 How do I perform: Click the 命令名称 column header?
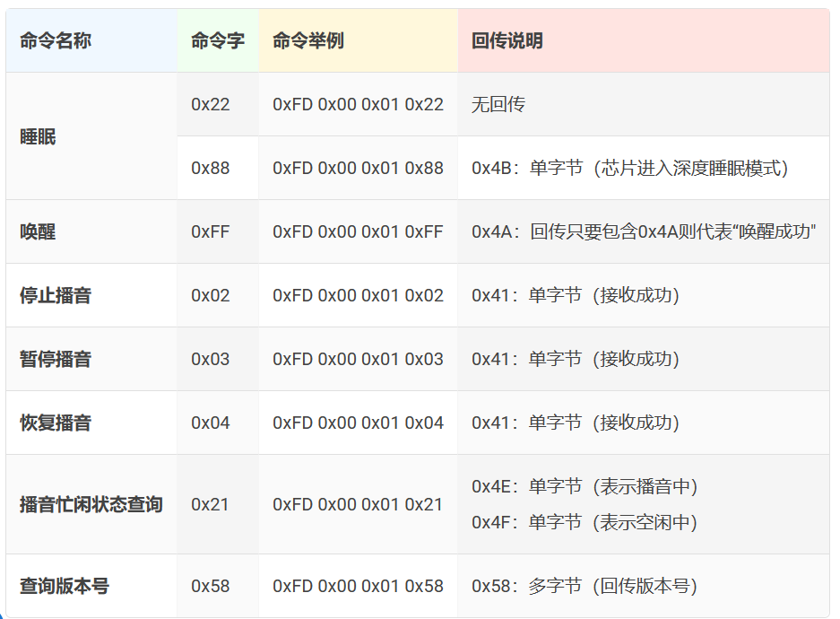point(56,41)
